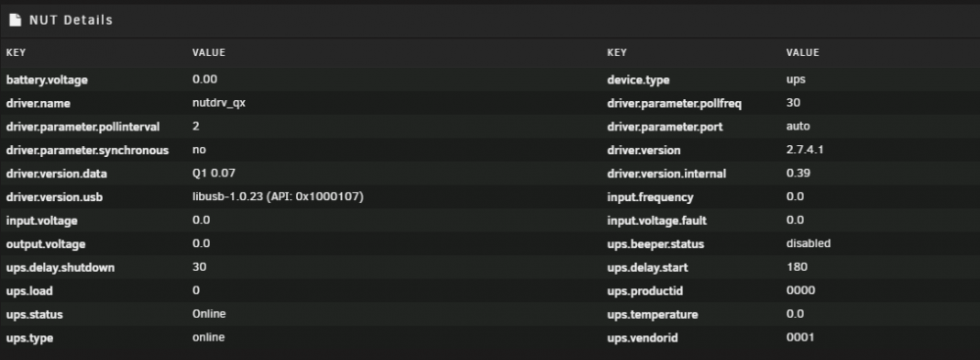Click the ups.vendorid value 0001

800,337
